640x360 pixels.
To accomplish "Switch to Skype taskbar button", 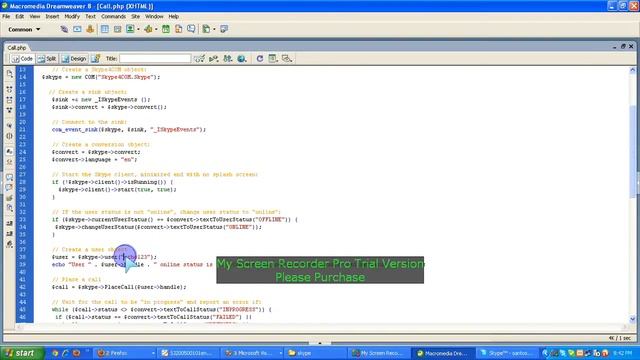I will point(507,353).
